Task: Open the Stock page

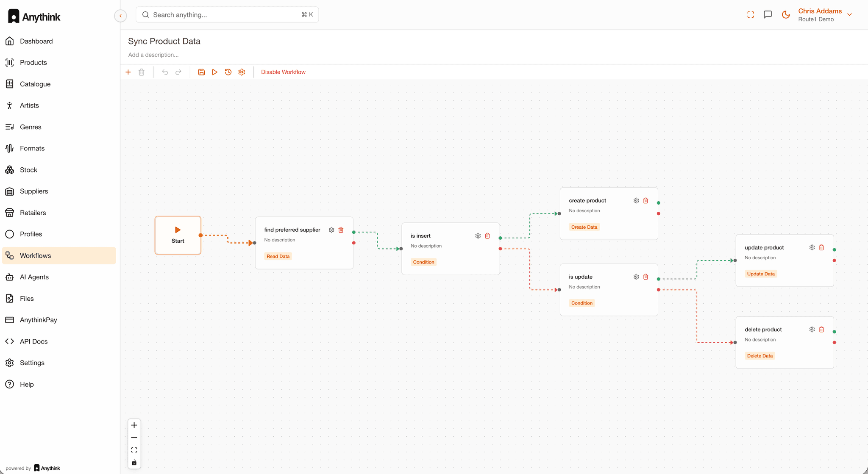Action: pyautogui.click(x=58, y=170)
